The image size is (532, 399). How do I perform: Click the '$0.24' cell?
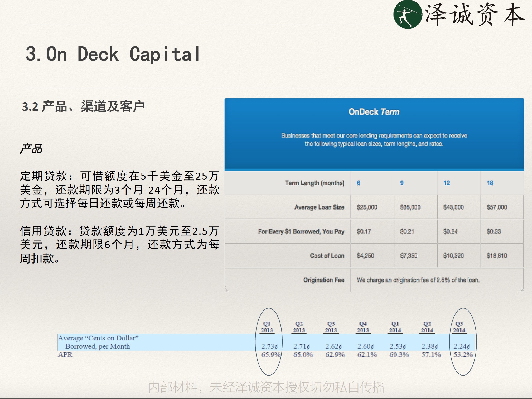point(450,231)
